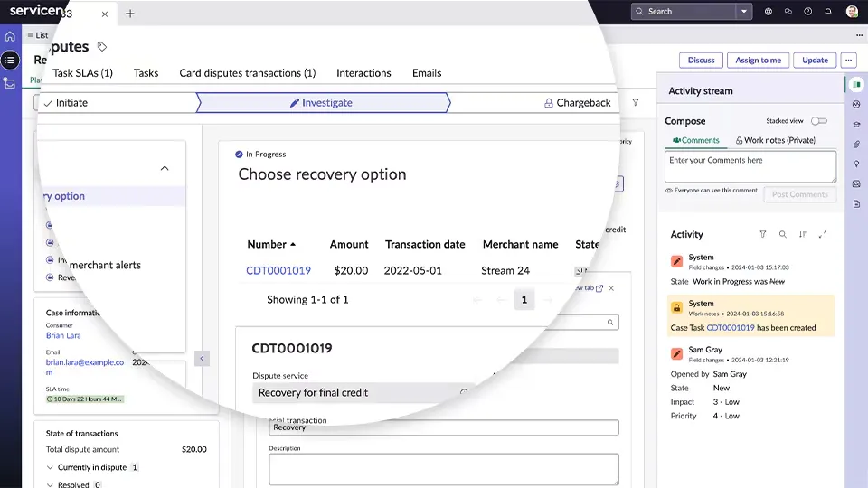Open the attachments paperclip in right rail

(856, 145)
